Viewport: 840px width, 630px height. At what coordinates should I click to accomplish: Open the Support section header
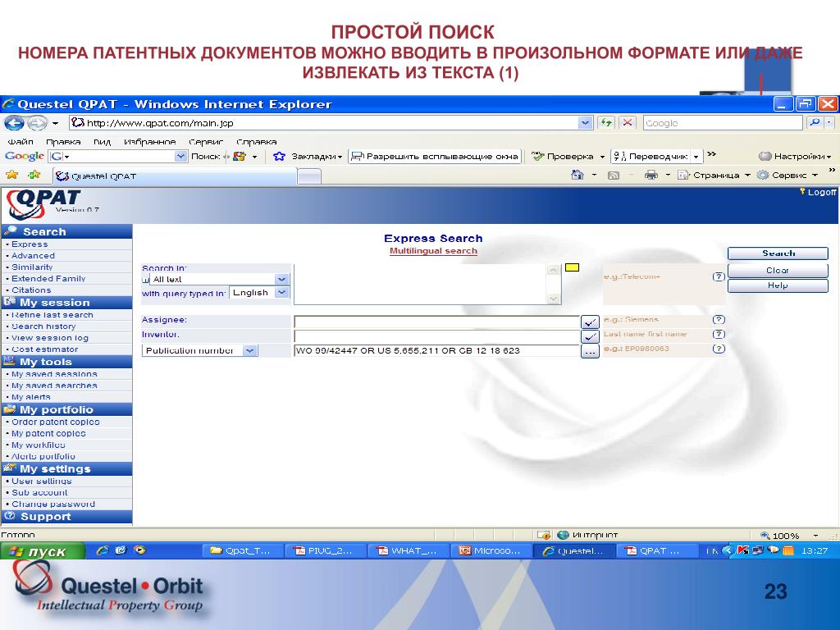coord(66,517)
